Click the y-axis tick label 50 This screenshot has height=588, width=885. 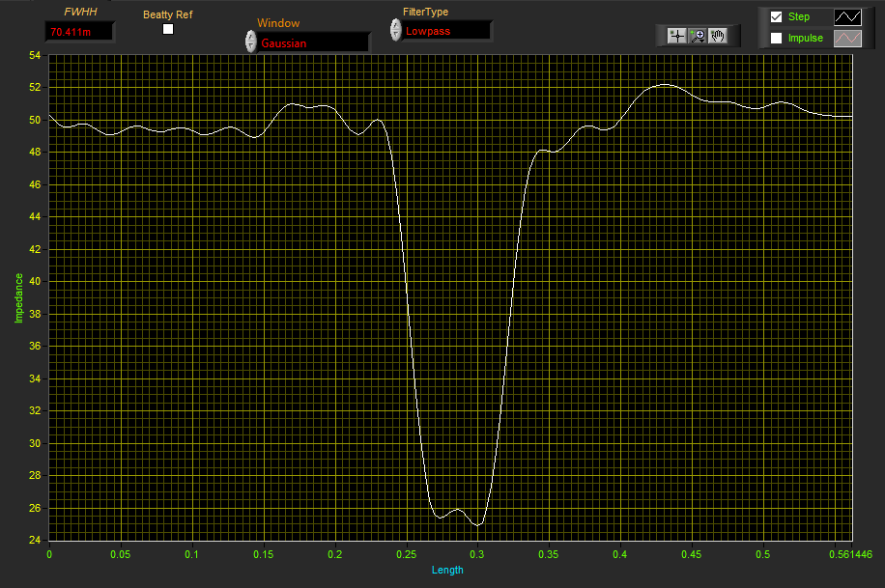coord(35,120)
